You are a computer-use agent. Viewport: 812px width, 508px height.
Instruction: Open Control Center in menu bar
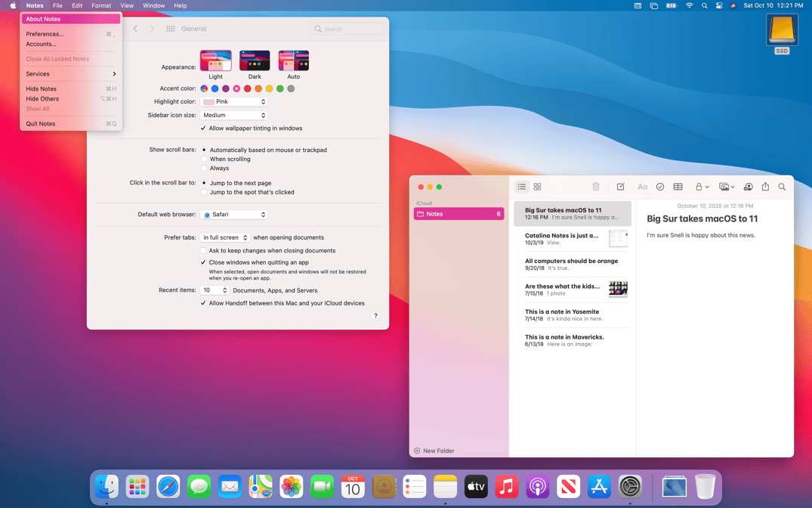tap(719, 6)
